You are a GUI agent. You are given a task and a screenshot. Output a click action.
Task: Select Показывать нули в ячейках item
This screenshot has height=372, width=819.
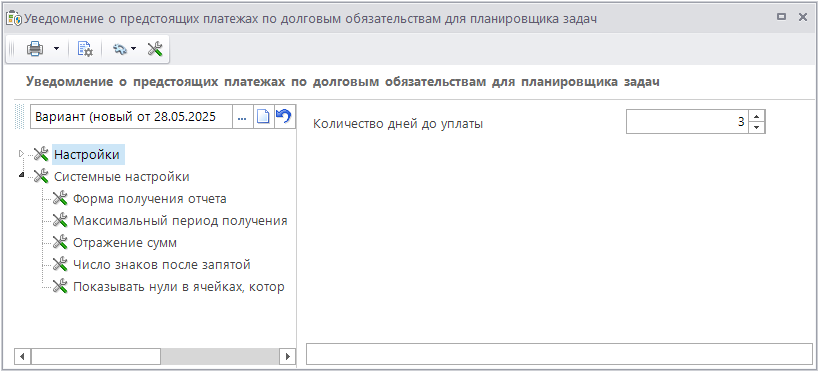(179, 287)
